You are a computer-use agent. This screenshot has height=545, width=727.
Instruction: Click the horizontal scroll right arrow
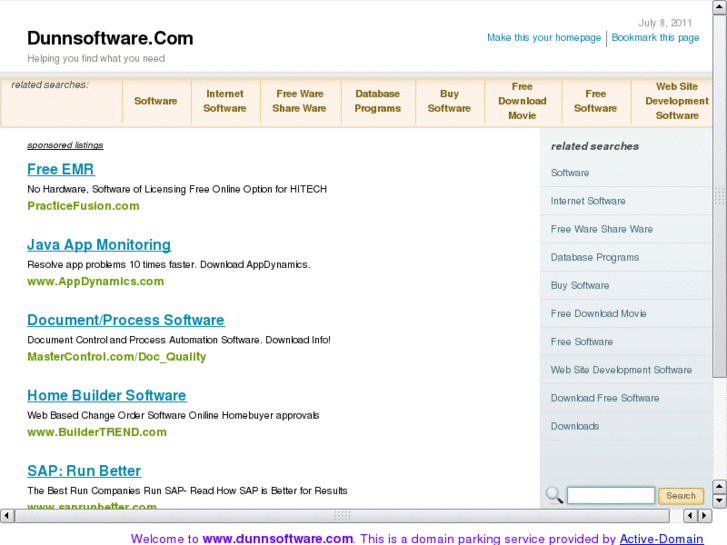click(x=705, y=515)
